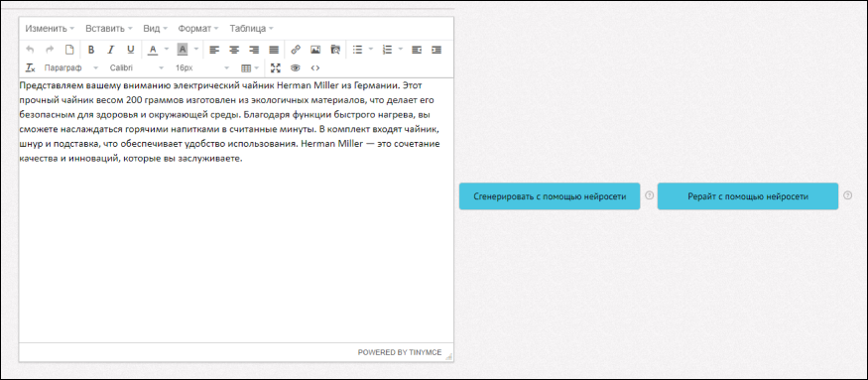Apply a numbered list
The image size is (868, 380).
point(387,50)
